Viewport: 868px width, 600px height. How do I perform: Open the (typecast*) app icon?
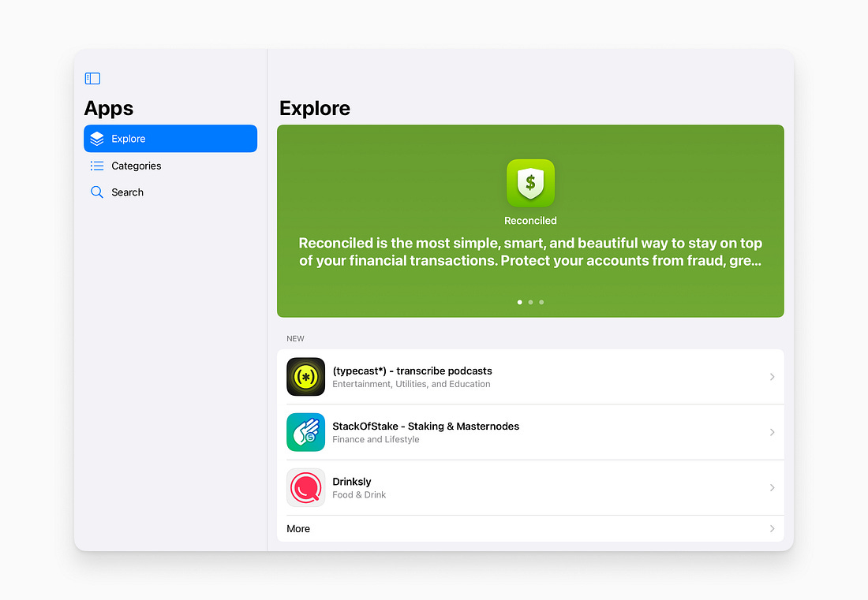coord(305,377)
